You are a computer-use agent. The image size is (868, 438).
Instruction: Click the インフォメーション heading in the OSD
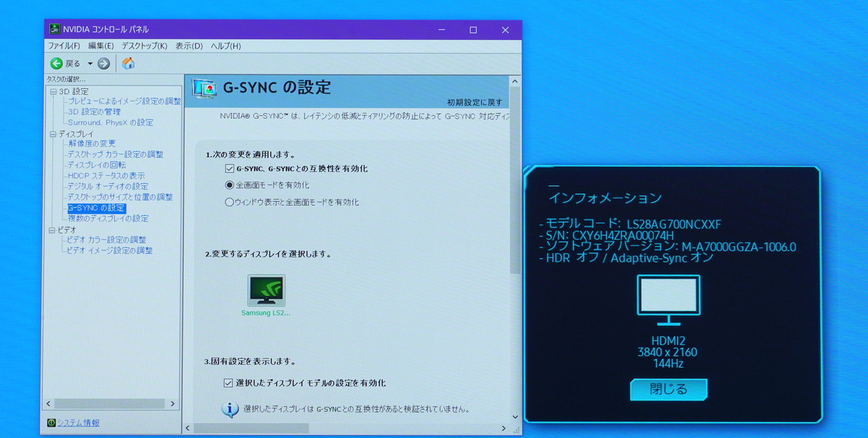[605, 198]
